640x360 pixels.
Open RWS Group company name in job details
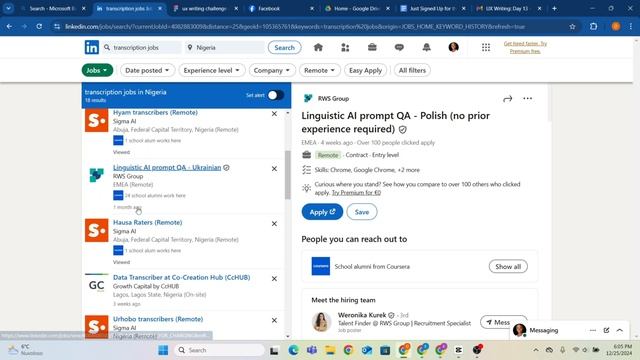click(x=333, y=98)
